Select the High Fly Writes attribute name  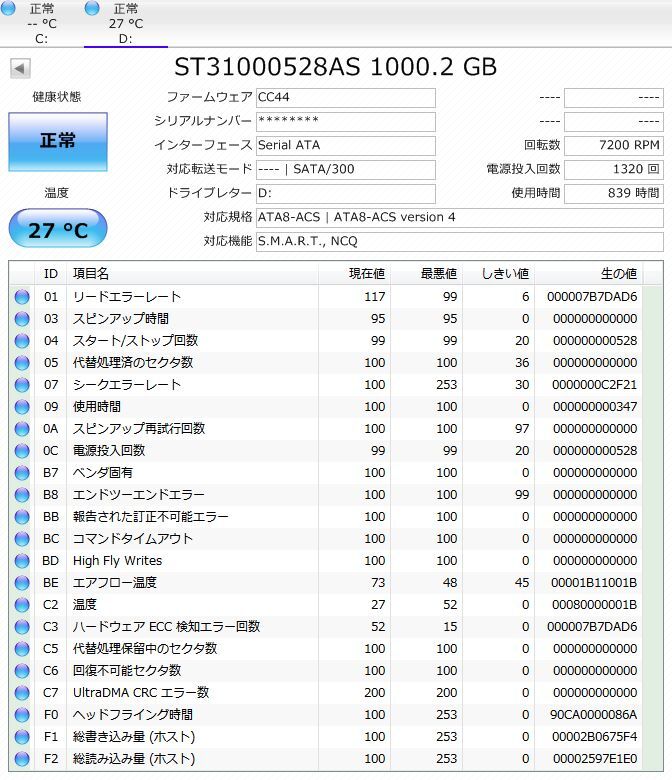[117, 561]
